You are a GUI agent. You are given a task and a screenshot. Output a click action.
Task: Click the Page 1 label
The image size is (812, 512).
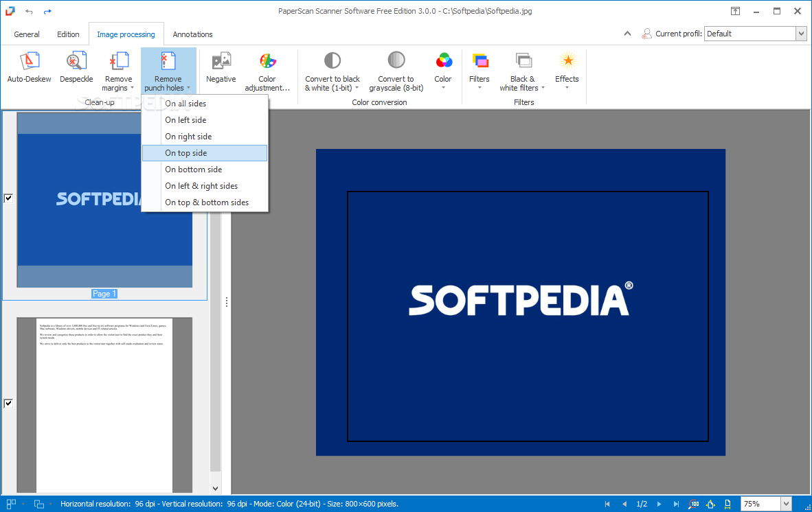(x=104, y=294)
